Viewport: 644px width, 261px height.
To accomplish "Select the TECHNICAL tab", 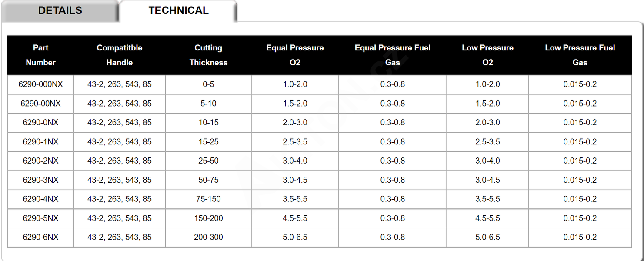I will [178, 11].
